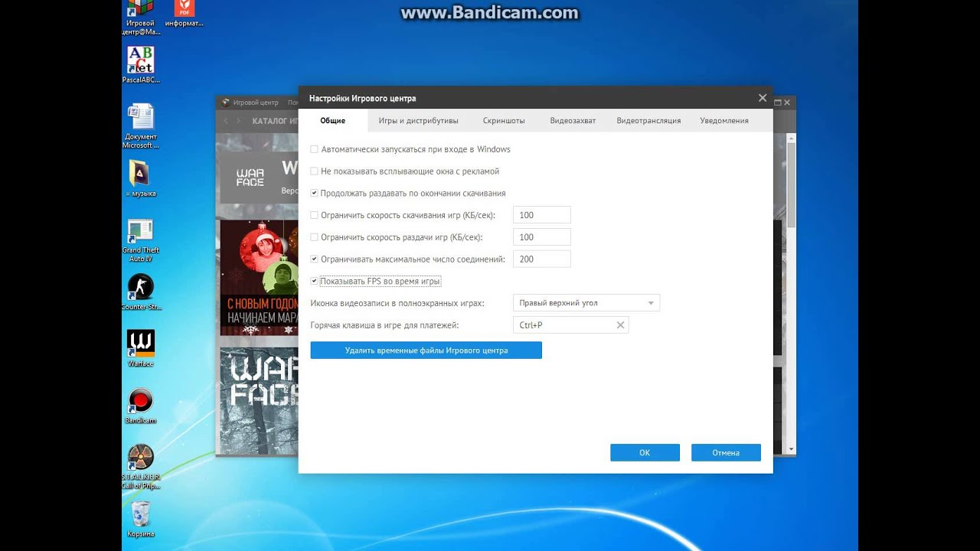This screenshot has height=551, width=980.
Task: Launch the S.T.A.L.K.E.R. Call of Pripyat shortcut
Action: [x=141, y=467]
